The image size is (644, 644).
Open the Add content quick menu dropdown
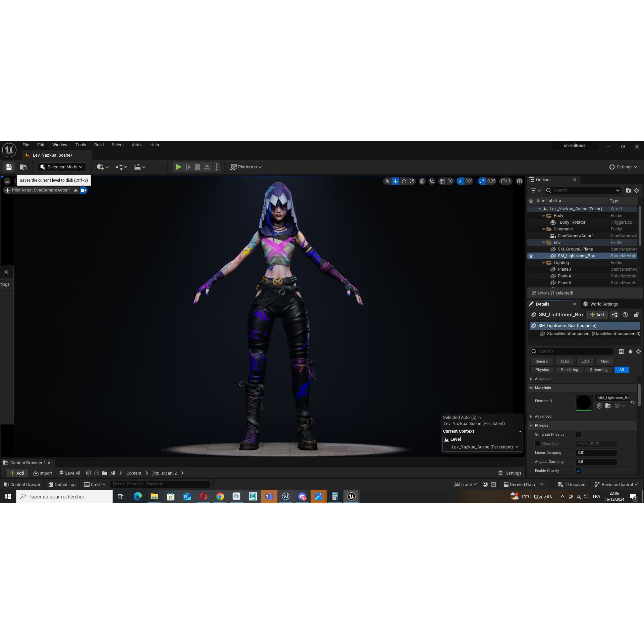pyautogui.click(x=103, y=167)
